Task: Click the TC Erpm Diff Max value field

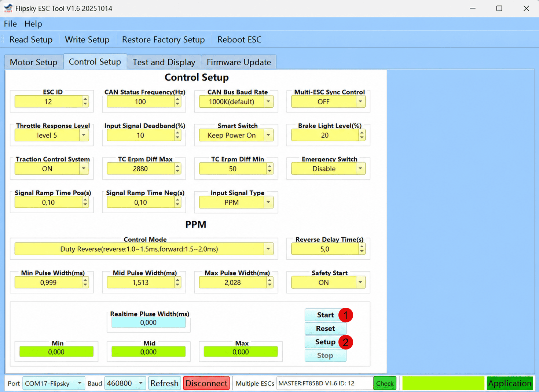Action: (x=141, y=169)
